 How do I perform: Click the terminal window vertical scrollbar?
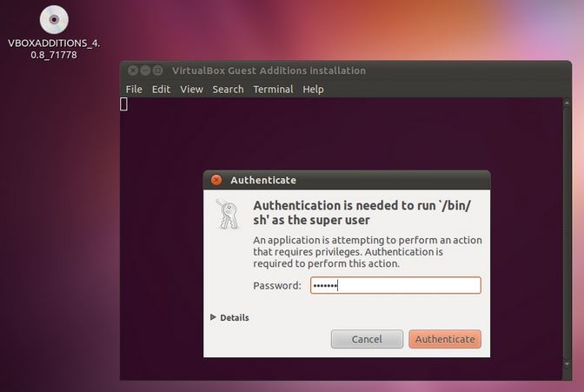(567, 233)
